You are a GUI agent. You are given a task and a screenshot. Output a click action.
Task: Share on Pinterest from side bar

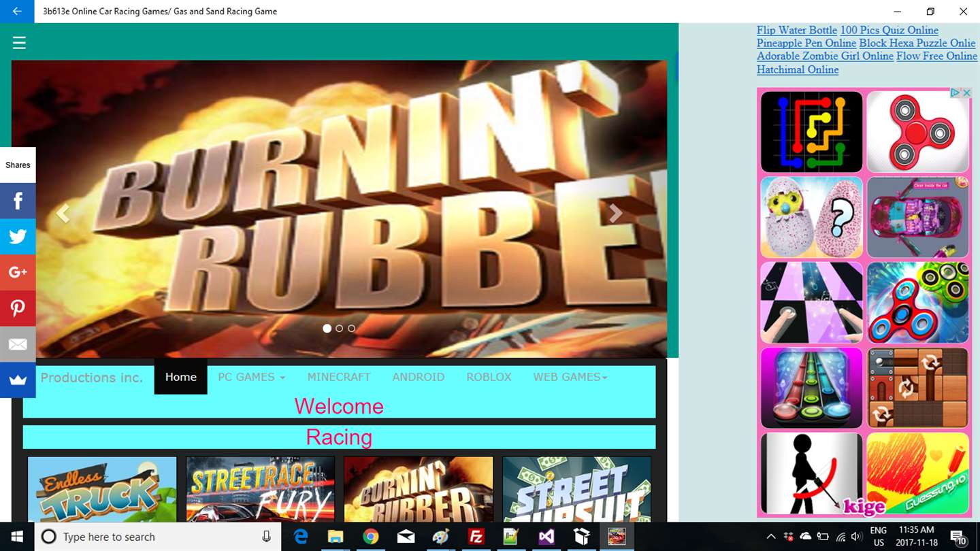[18, 309]
